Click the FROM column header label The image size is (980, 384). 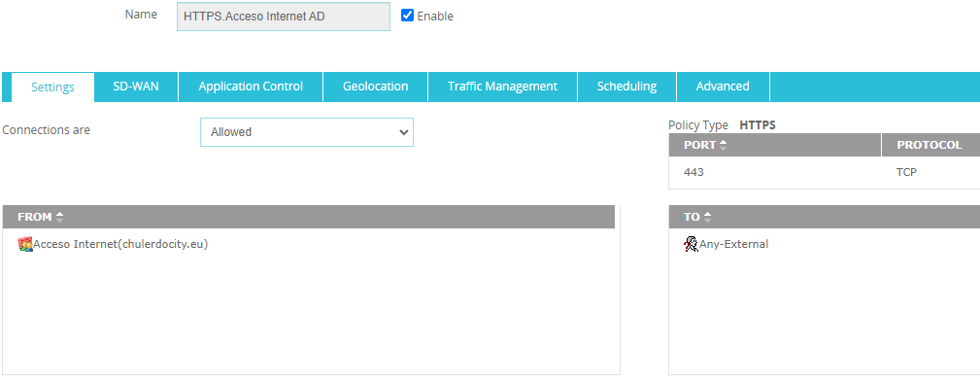pyautogui.click(x=35, y=217)
